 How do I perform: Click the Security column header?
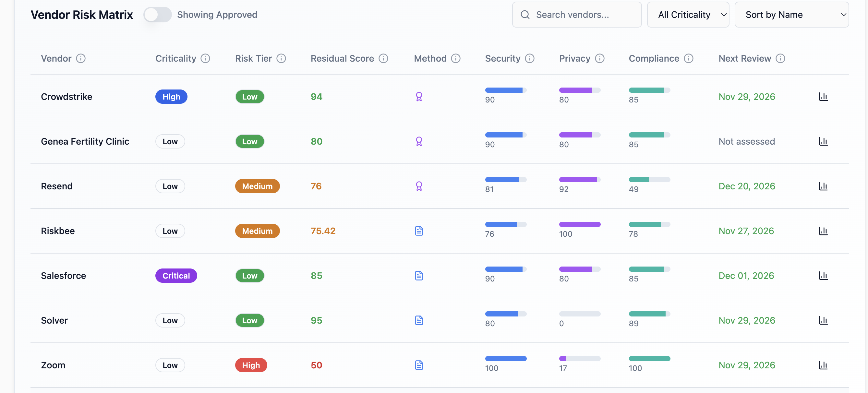[x=502, y=59]
